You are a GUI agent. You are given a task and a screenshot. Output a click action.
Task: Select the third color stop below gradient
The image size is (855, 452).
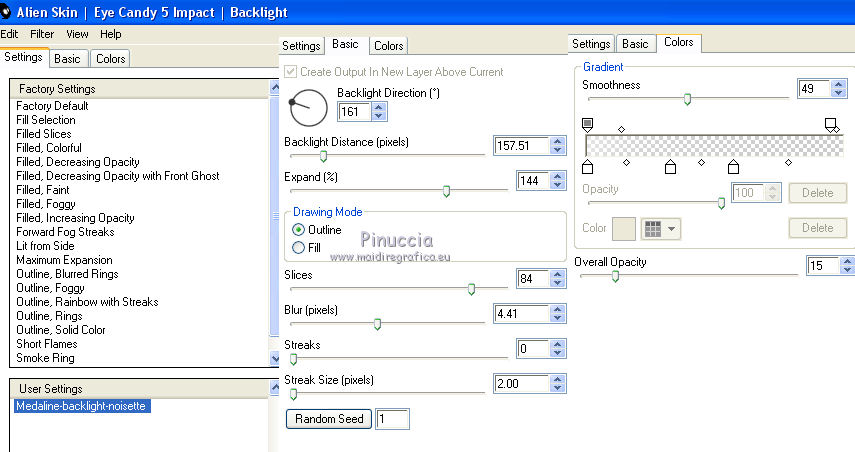click(733, 167)
